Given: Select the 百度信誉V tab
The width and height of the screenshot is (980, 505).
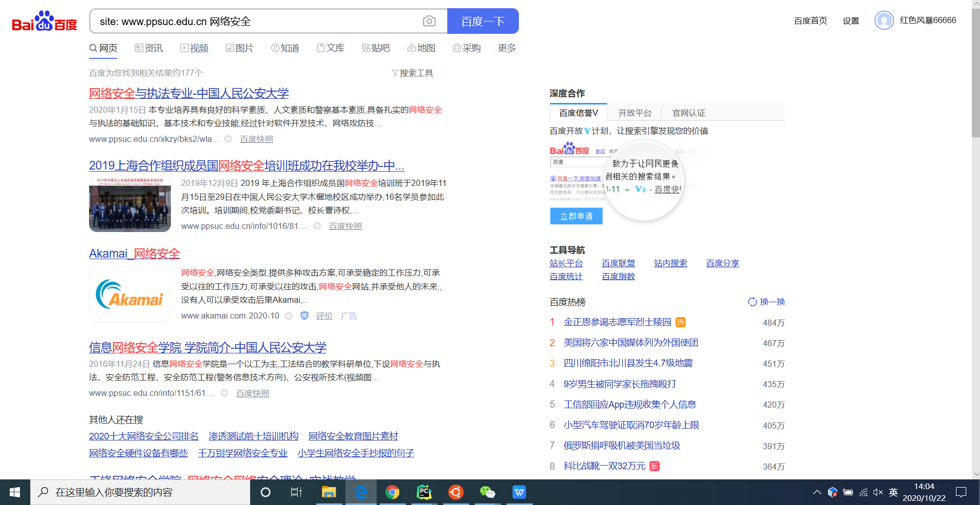Looking at the screenshot, I should (x=578, y=113).
